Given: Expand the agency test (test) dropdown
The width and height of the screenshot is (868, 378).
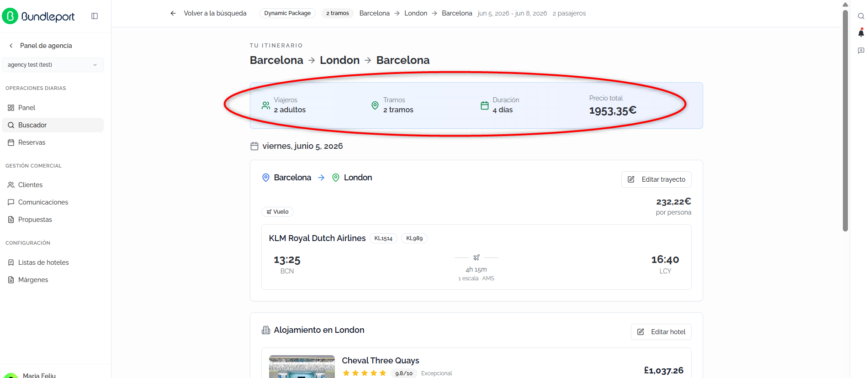Looking at the screenshot, I should coord(53,65).
